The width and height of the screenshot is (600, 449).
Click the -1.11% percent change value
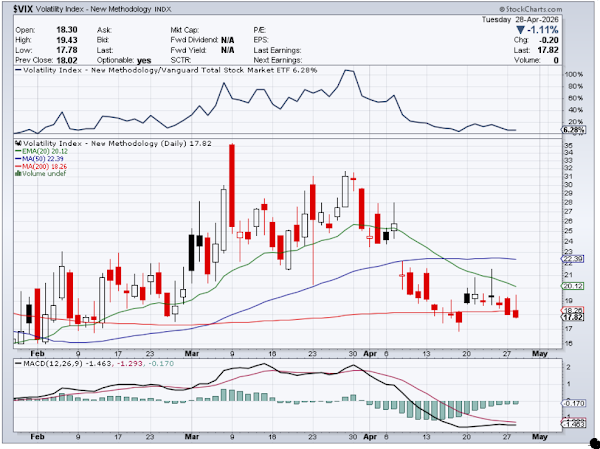(542, 30)
